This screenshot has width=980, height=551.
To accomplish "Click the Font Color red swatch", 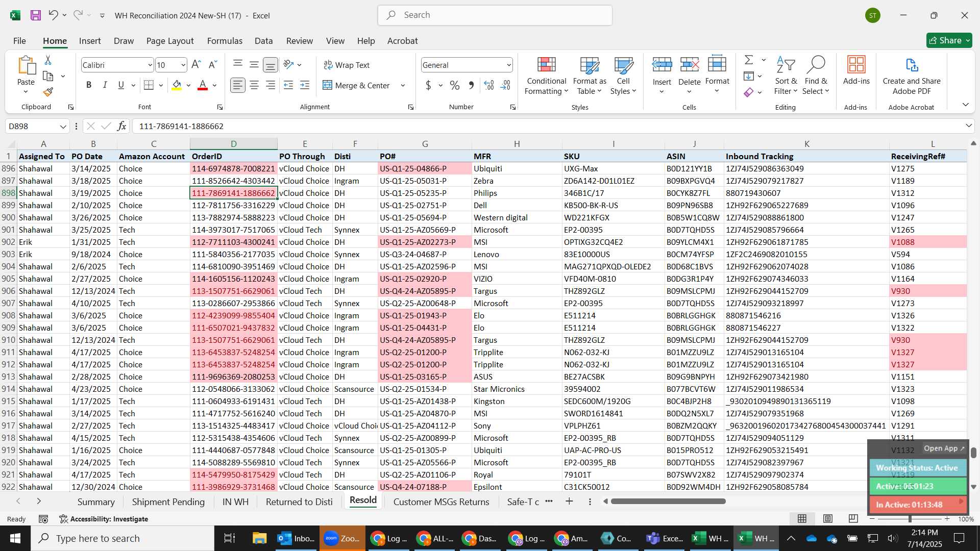I will [x=202, y=85].
